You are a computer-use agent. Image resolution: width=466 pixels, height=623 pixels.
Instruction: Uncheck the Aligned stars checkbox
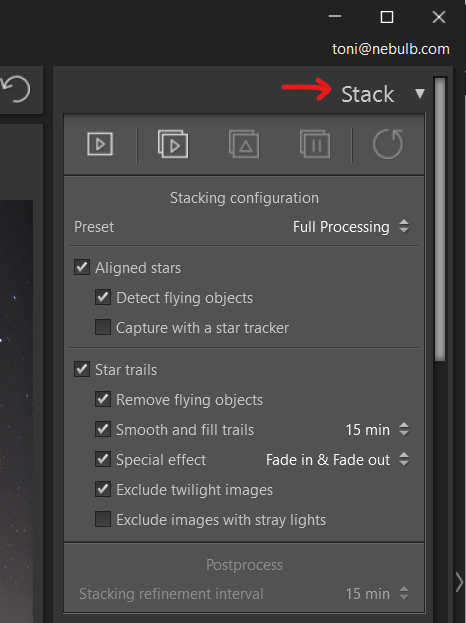pyautogui.click(x=82, y=267)
